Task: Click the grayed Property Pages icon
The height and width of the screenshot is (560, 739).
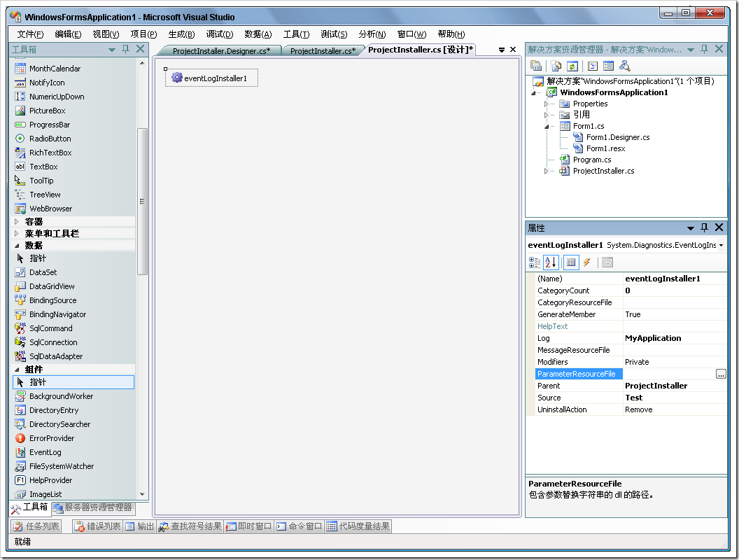Action: (x=607, y=262)
